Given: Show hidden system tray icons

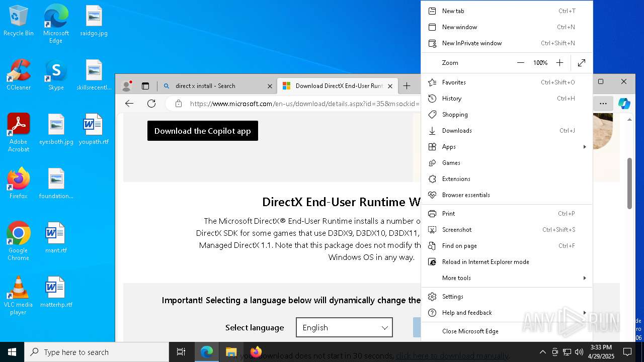Looking at the screenshot, I should [542, 352].
